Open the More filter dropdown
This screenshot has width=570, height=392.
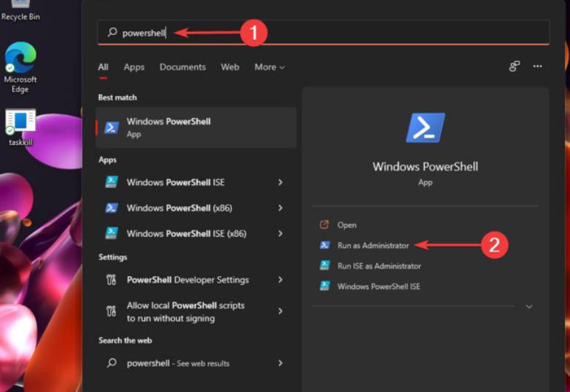click(x=269, y=67)
